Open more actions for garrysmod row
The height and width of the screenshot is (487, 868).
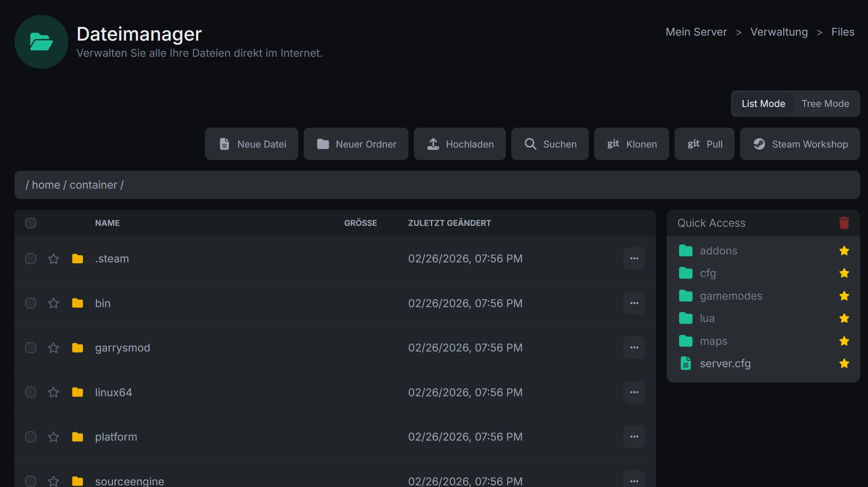point(634,348)
